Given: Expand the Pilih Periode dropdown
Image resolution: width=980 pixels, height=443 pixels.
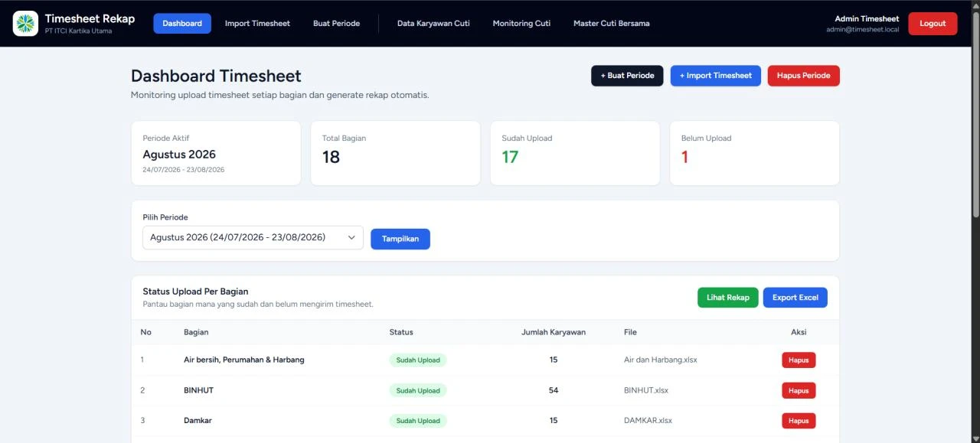Looking at the screenshot, I should [x=253, y=238].
